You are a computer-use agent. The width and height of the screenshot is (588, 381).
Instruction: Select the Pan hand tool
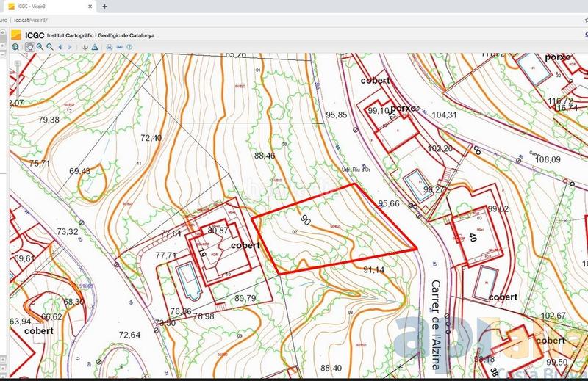point(29,47)
